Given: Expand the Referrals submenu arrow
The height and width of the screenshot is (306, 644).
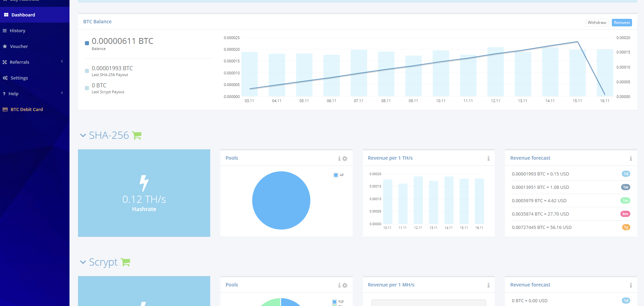Looking at the screenshot, I should click(62, 61).
